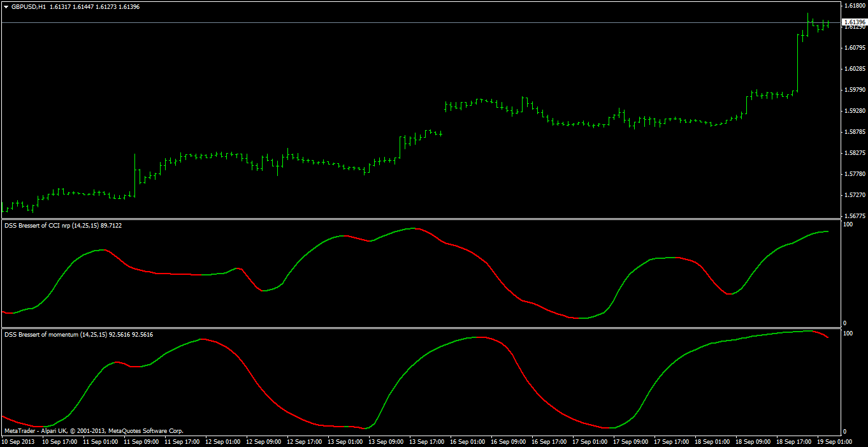Click the 1.57270 price scale value

click(x=854, y=194)
